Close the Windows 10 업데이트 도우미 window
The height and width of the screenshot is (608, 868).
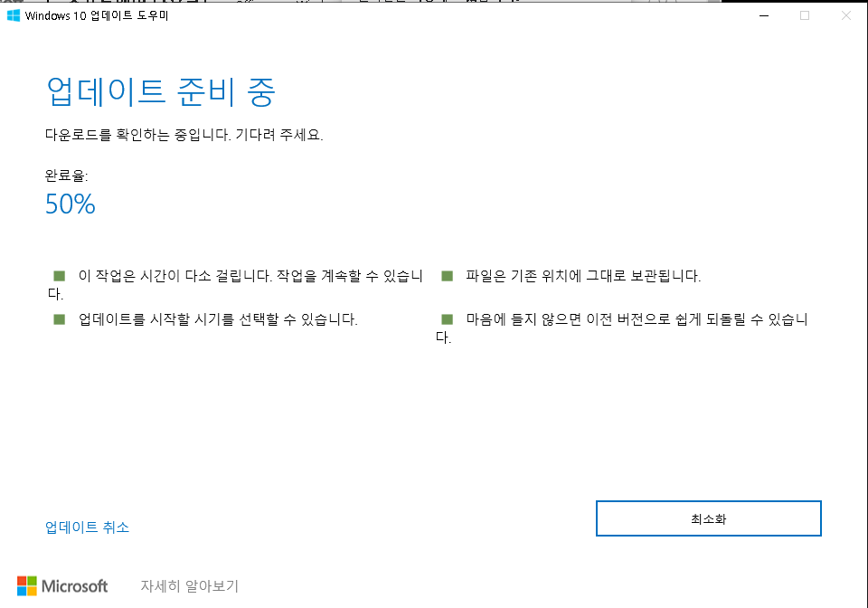pyautogui.click(x=846, y=15)
